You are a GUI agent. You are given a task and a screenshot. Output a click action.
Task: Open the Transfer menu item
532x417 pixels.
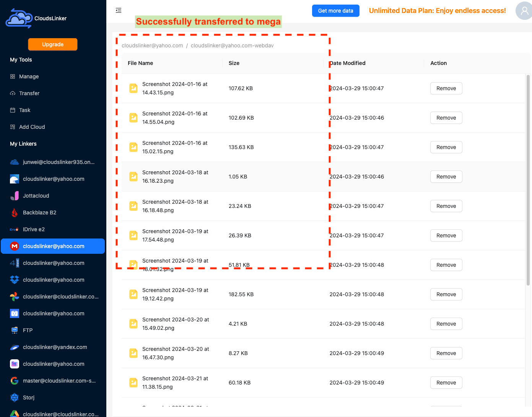53,93
